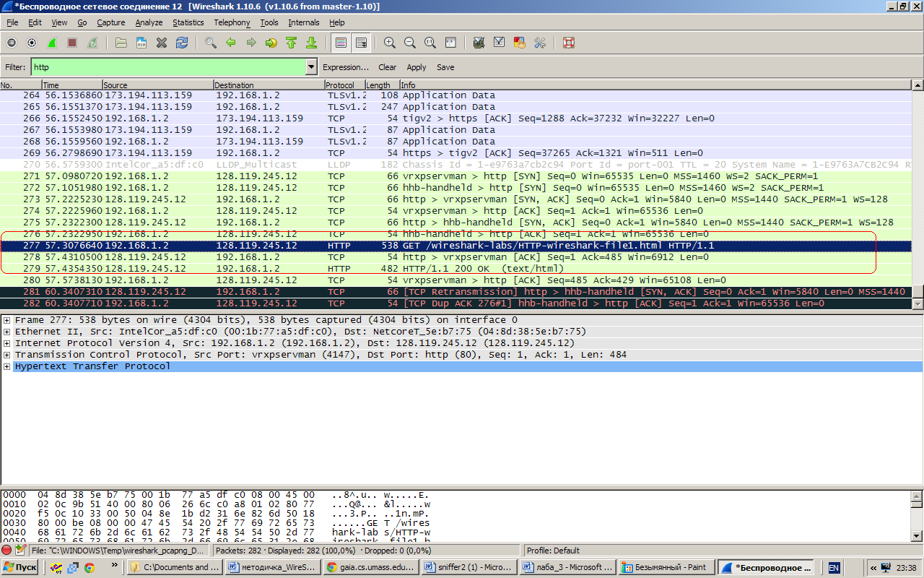Close this capture file icon
The image size is (924, 578).
click(x=162, y=43)
